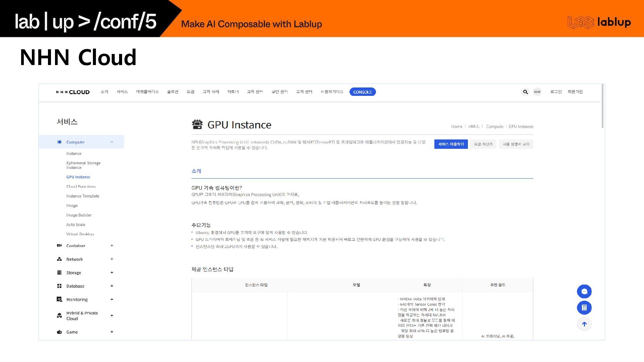Click the 서비스 이용하기 button
Viewport: 644px width, 362px height.
(451, 144)
